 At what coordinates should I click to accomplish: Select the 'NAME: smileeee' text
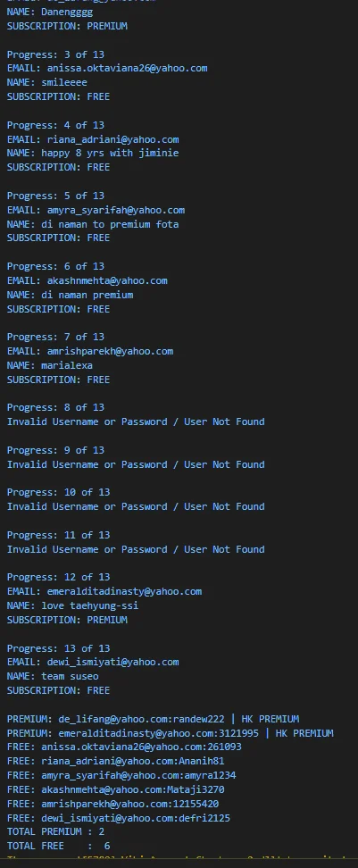[x=47, y=82]
